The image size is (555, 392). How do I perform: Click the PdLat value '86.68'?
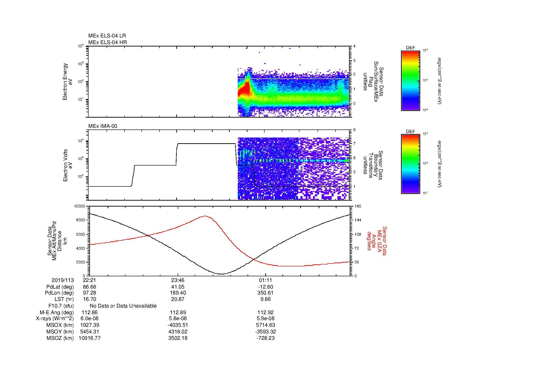(90, 287)
